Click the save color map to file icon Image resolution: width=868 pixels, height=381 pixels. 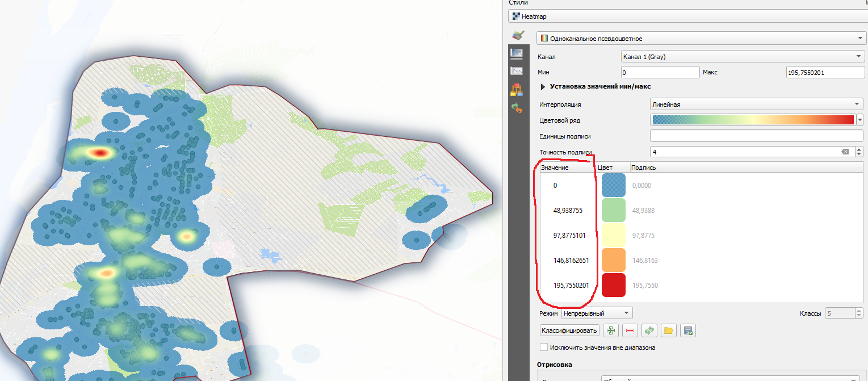688,330
